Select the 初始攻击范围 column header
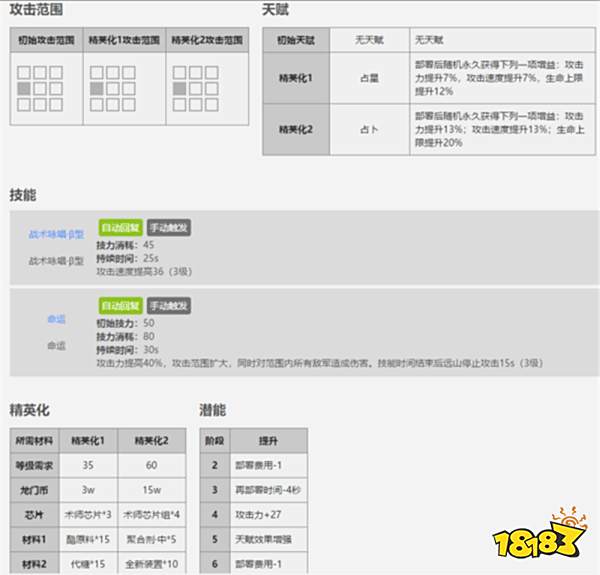 coord(46,43)
